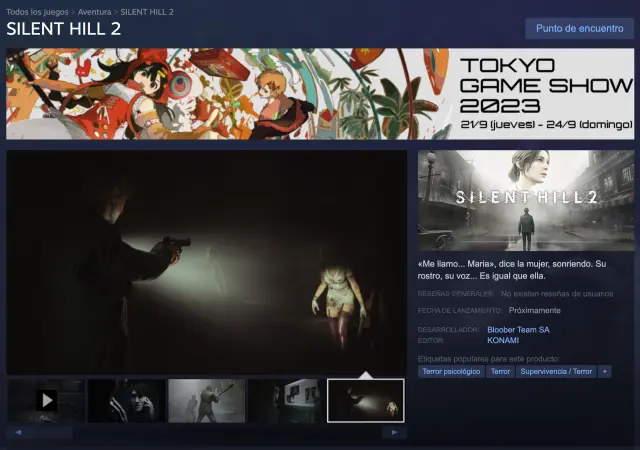Open the 'Punto de encuentro' community hub
This screenshot has height=450, width=640.
click(x=580, y=29)
